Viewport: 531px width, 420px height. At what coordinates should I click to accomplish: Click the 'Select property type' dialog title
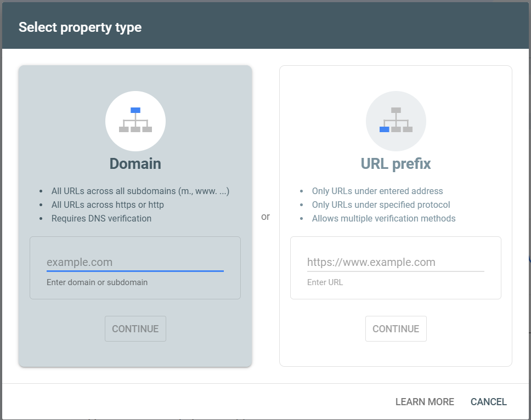[x=80, y=26]
